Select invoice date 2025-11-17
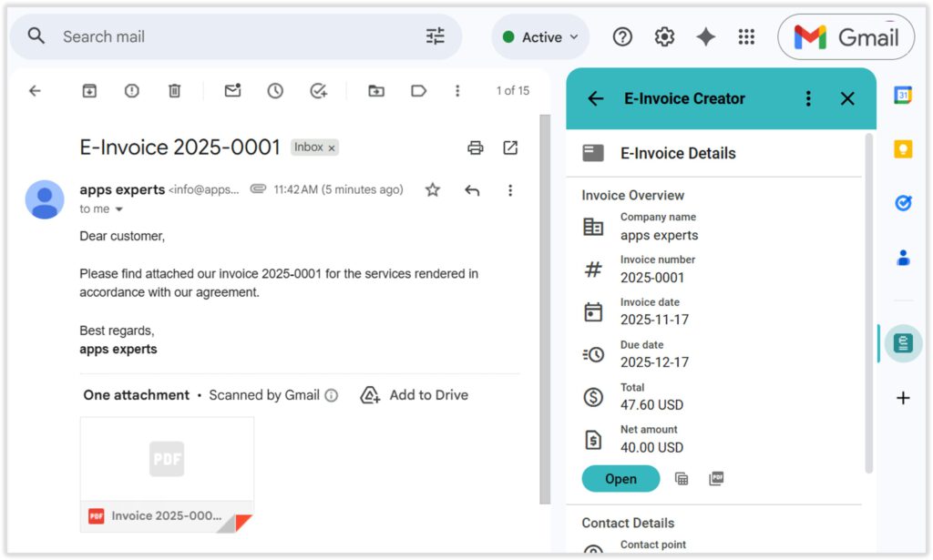This screenshot has width=933, height=560. (654, 320)
